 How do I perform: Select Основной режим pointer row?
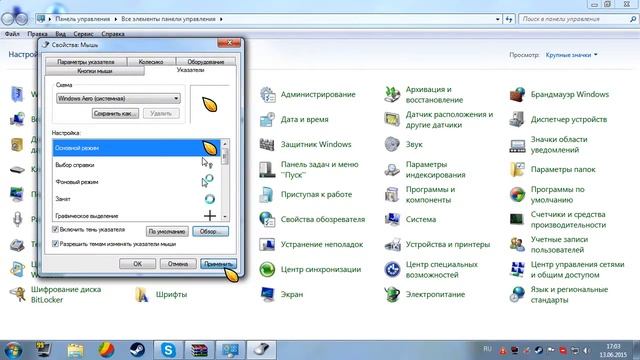[x=136, y=148]
